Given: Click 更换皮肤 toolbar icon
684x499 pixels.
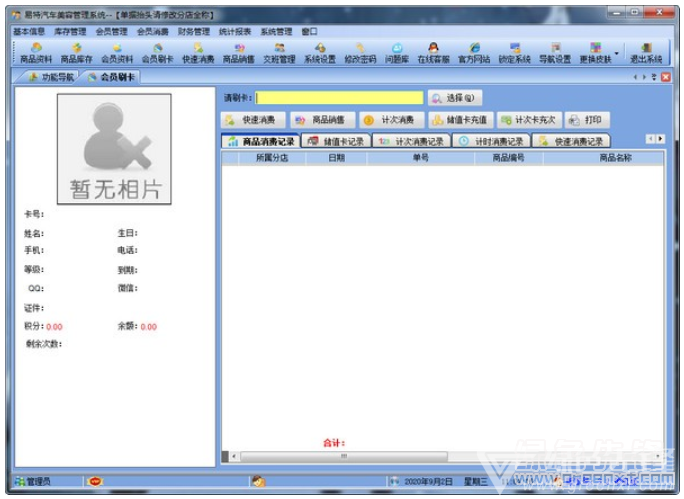Looking at the screenshot, I should [595, 53].
